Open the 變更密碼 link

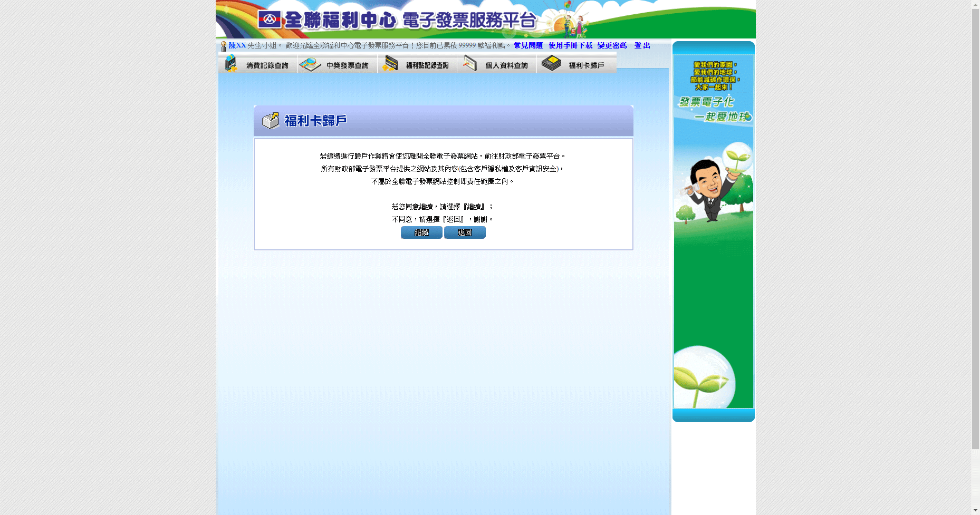click(612, 46)
